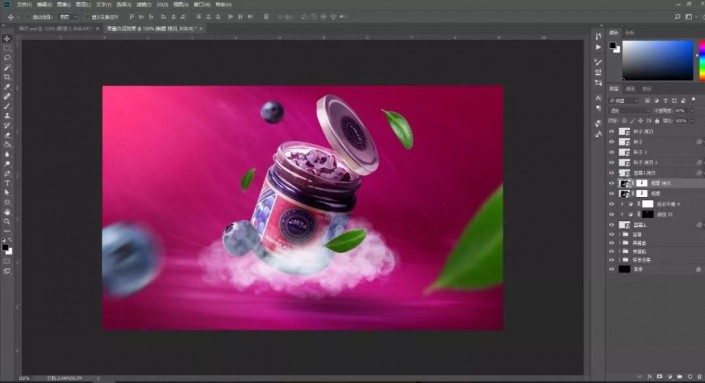The image size is (705, 383).
Task: Open the 文件(F) File menu
Action: click(x=24, y=4)
